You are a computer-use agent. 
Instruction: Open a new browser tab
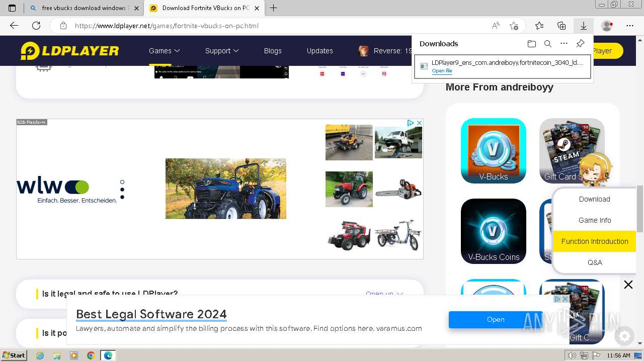click(x=274, y=8)
